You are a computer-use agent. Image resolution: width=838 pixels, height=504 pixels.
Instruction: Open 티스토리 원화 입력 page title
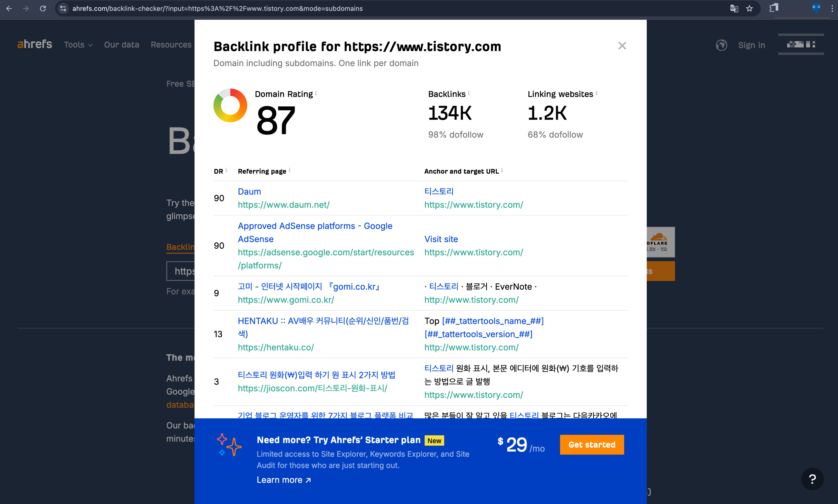tap(316, 375)
